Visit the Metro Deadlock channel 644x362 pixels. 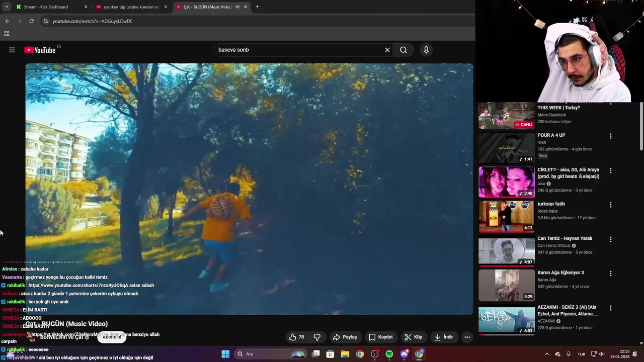point(551,115)
